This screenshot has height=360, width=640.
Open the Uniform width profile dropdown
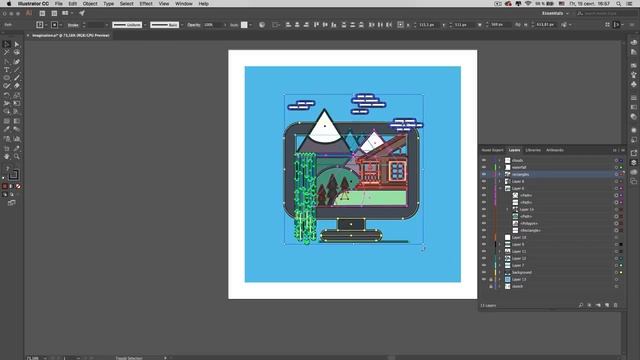tap(145, 25)
